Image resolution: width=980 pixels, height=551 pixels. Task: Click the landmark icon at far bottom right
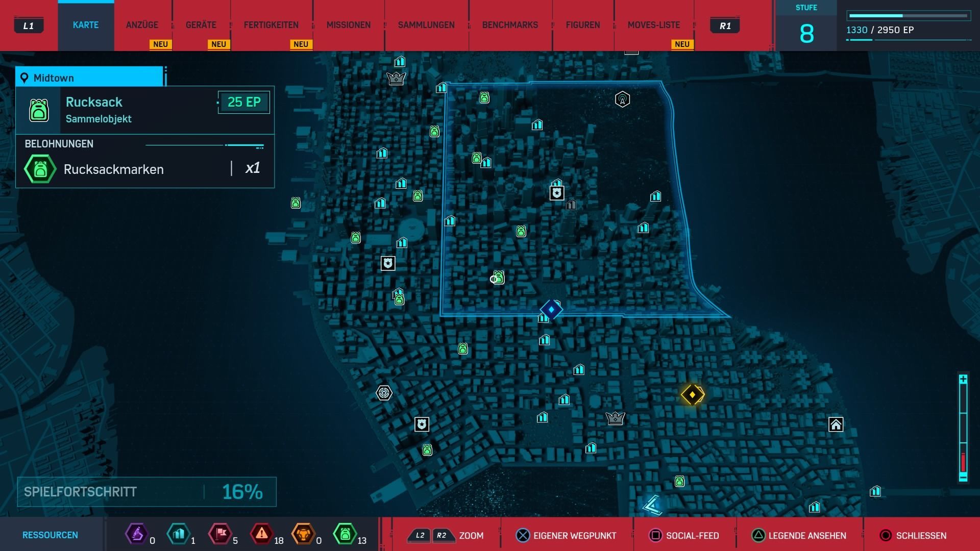[x=875, y=491]
